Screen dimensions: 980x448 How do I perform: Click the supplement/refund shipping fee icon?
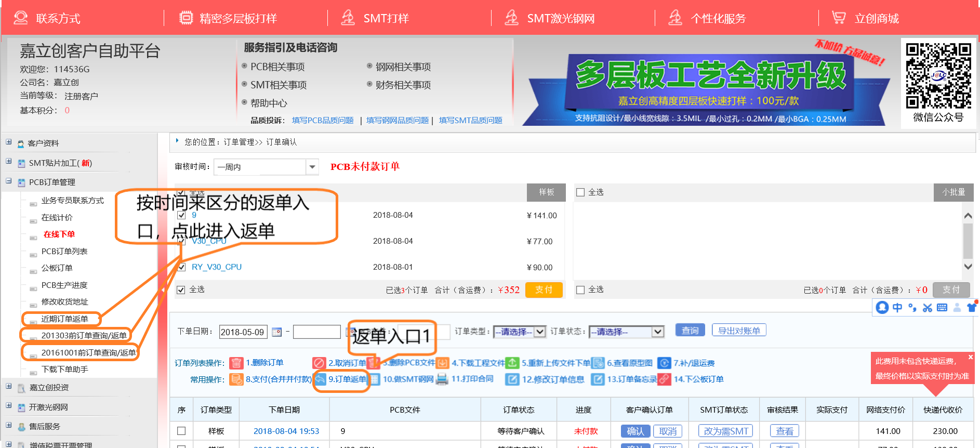point(664,363)
